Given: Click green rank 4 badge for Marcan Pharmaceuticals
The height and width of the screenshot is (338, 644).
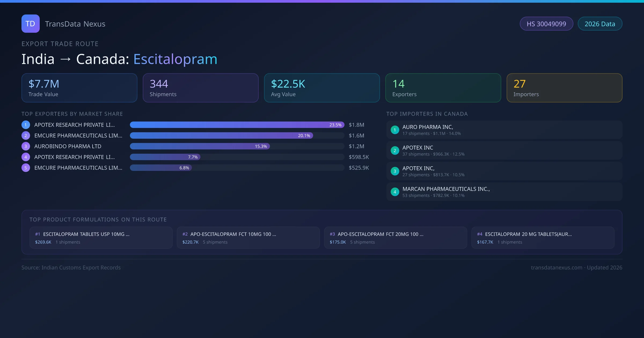Looking at the screenshot, I should (395, 192).
